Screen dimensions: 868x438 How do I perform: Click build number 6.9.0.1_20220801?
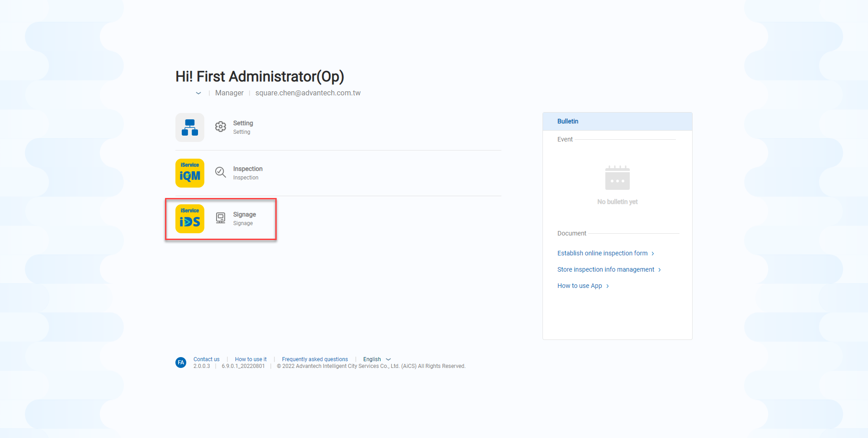click(243, 366)
